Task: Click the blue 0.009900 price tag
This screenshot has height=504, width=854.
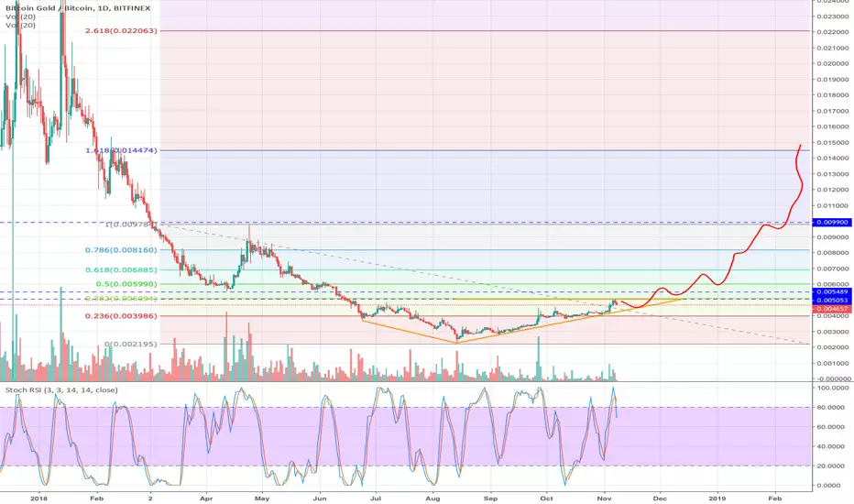Action: 831,223
